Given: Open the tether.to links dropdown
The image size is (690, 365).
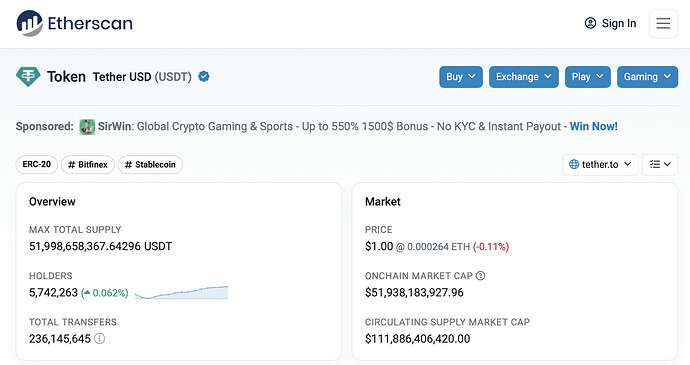Looking at the screenshot, I should [600, 165].
